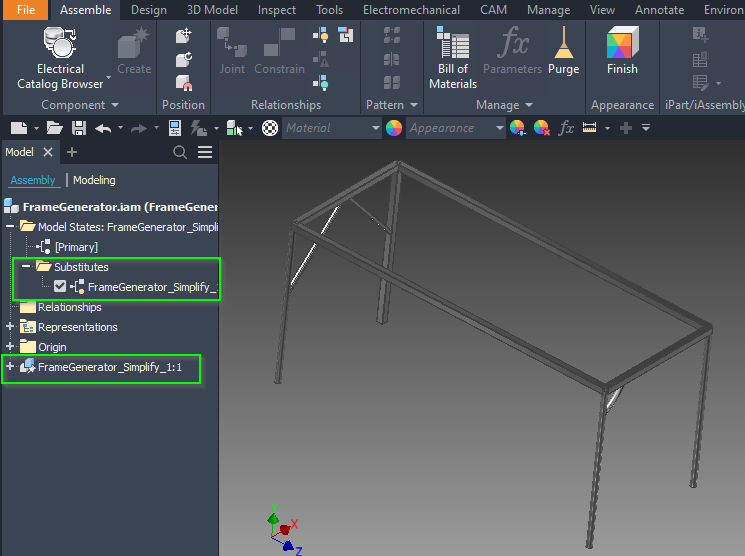
Task: Switch to the Tools ribbon tab
Action: [329, 10]
